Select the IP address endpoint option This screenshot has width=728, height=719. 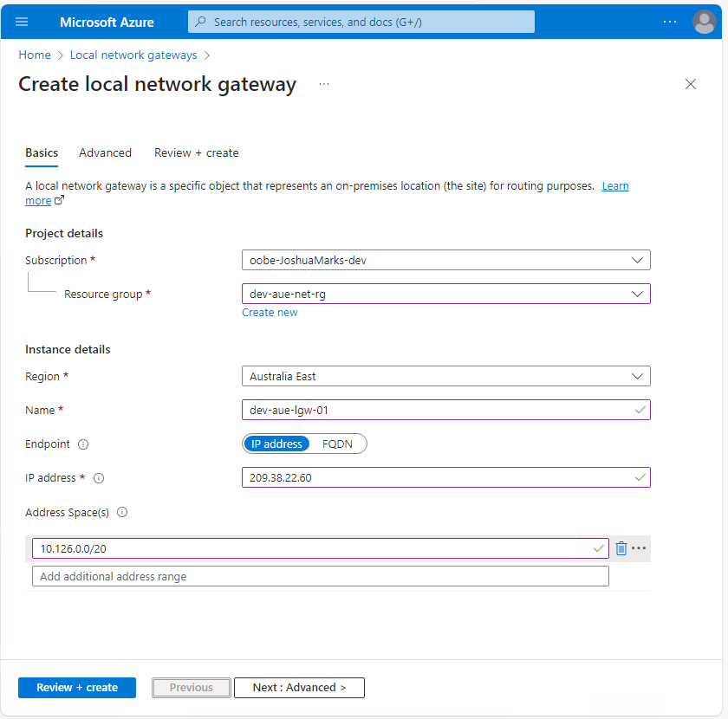(x=277, y=444)
